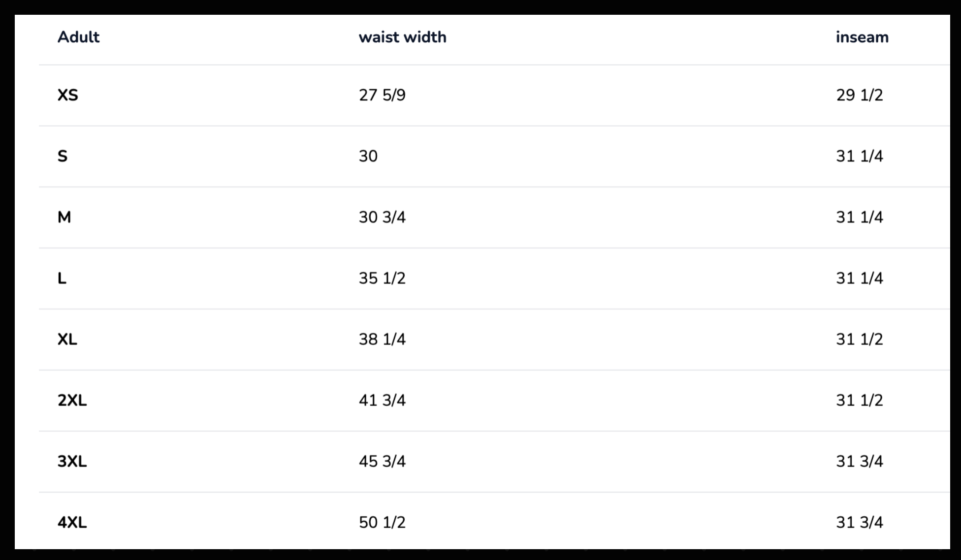This screenshot has width=961, height=560.
Task: Select the M size row label
Action: (x=64, y=217)
